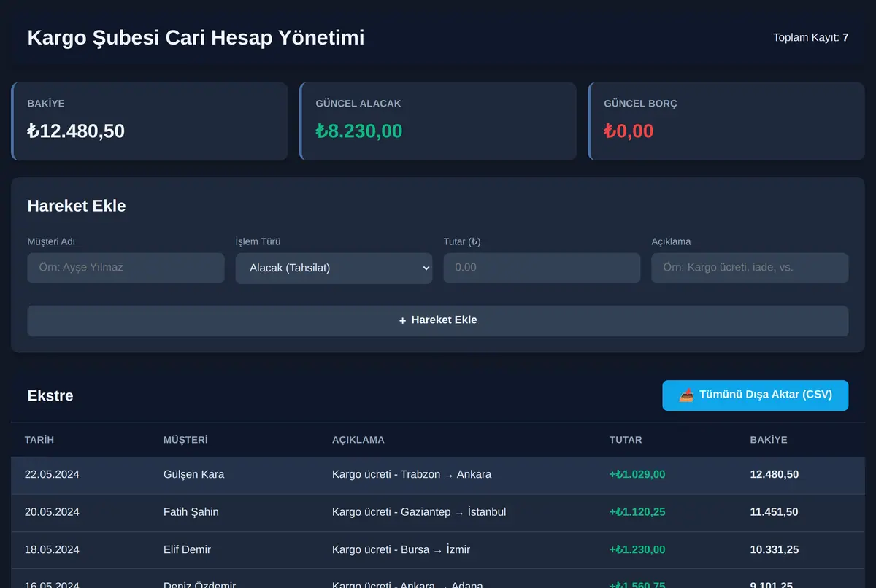Screen dimensions: 876x588
Task: Click the BAKİYE column header in the table
Action: 769,440
